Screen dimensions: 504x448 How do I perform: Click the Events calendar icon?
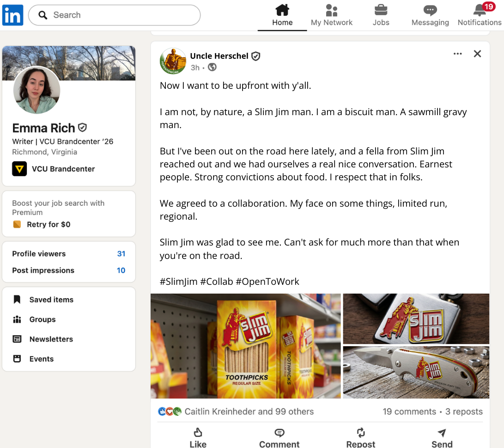[x=17, y=359]
